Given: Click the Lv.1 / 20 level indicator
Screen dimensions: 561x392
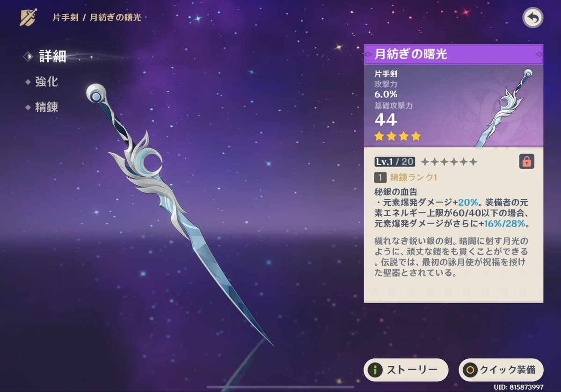Looking at the screenshot, I should 394,162.
